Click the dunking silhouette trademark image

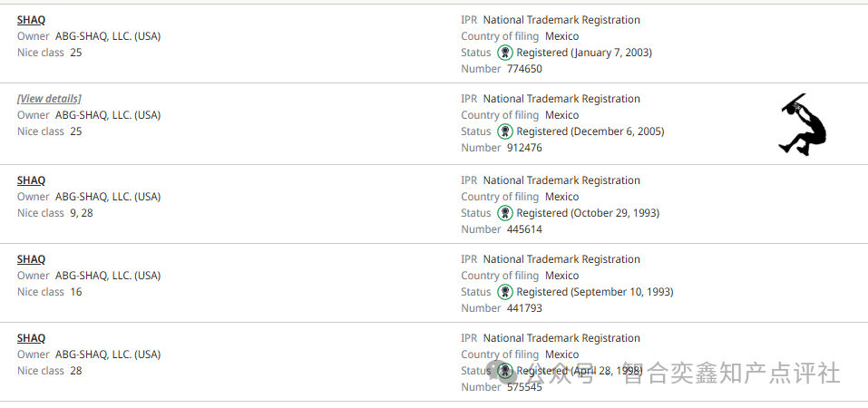point(803,124)
